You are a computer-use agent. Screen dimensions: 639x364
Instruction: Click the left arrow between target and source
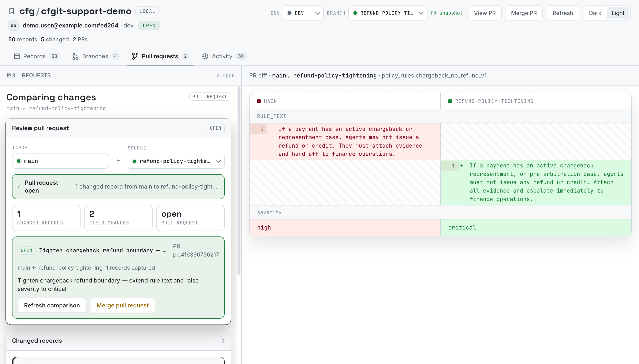(118, 160)
